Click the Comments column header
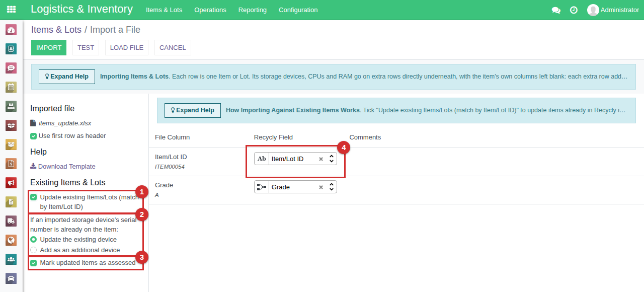Viewport: 644px width, 292px height. tap(365, 137)
